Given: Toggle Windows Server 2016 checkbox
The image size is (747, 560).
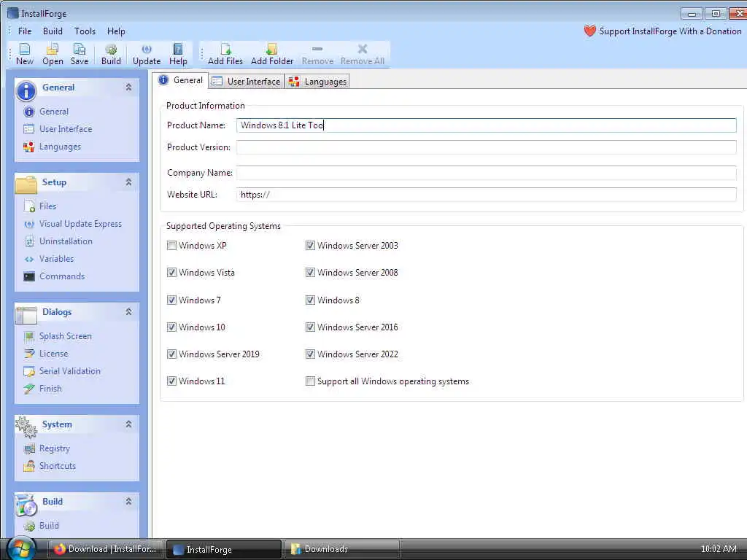Looking at the screenshot, I should point(310,327).
